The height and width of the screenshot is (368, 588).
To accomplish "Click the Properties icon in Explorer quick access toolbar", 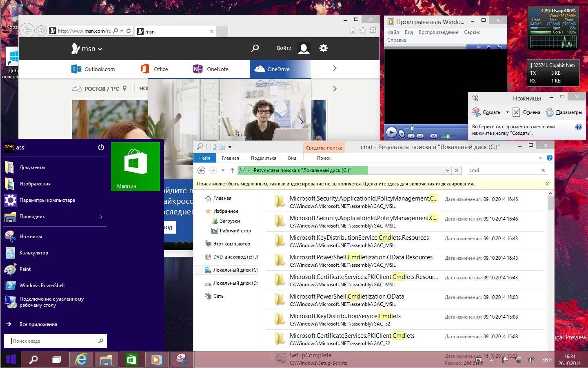I will point(213,147).
